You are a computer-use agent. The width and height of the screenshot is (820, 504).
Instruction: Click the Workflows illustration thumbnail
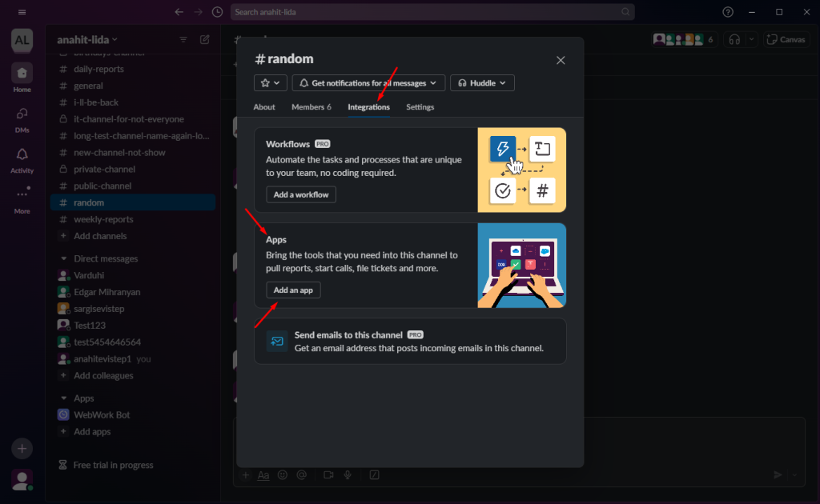[x=522, y=170]
